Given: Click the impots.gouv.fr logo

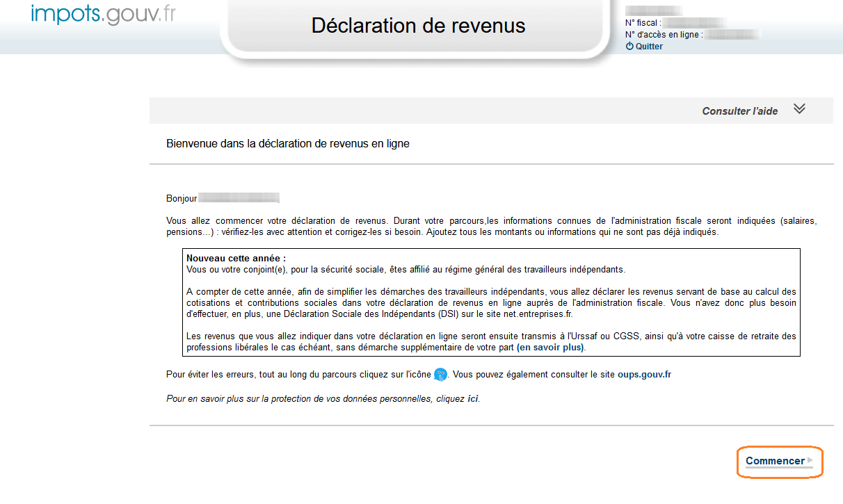Looking at the screenshot, I should 103,15.
